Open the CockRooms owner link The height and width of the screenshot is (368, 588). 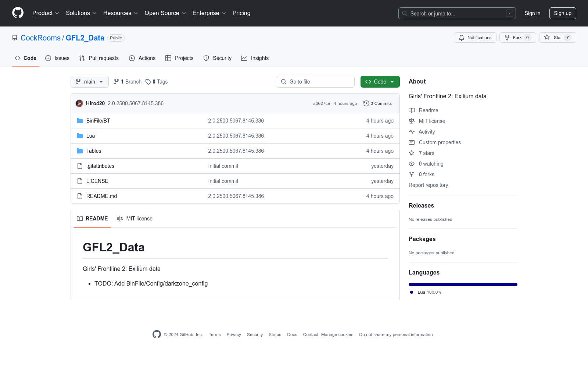coord(40,38)
